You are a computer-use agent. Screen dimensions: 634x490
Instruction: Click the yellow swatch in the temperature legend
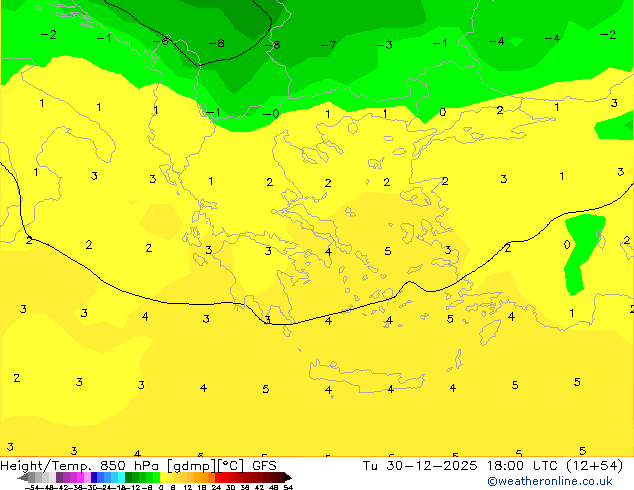(164, 477)
